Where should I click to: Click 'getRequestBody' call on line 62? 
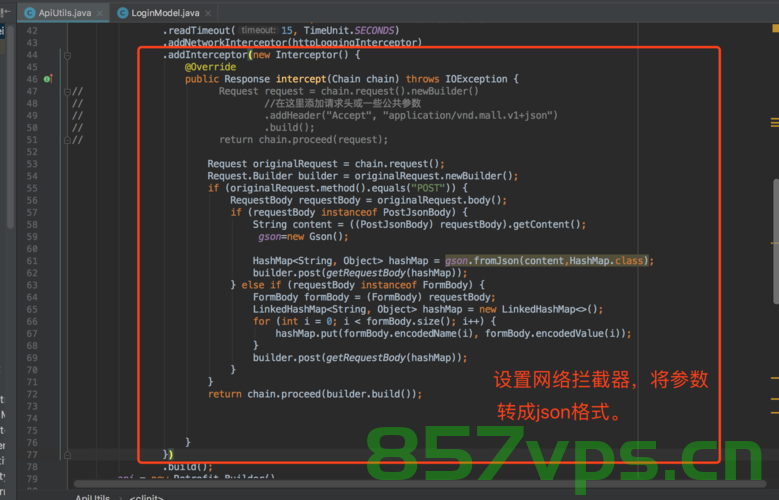point(366,273)
